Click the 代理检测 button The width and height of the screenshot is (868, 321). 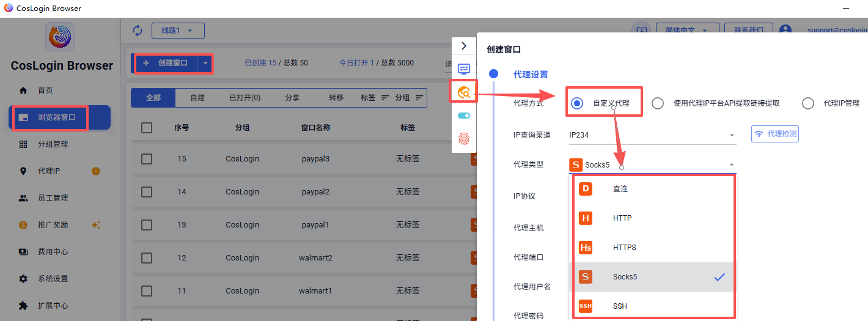[x=774, y=134]
